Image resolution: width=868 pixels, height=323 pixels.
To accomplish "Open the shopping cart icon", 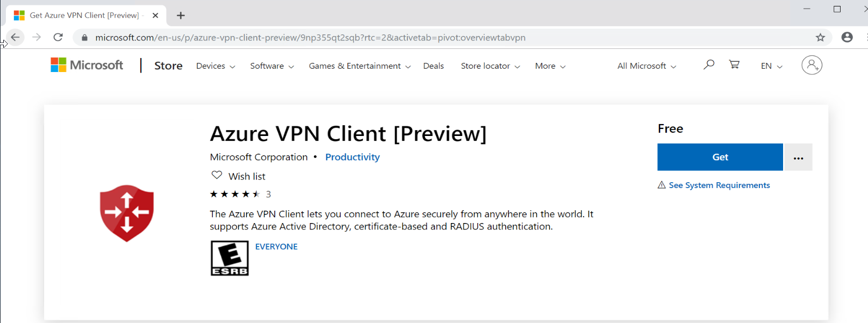I will (734, 65).
